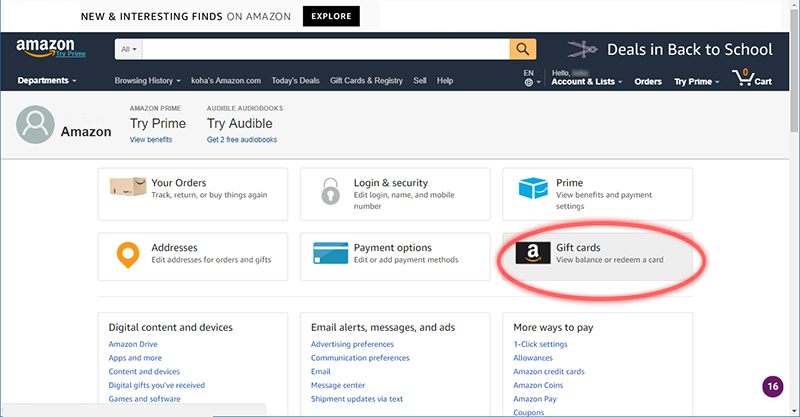Open the Account & Lists dropdown

point(586,82)
